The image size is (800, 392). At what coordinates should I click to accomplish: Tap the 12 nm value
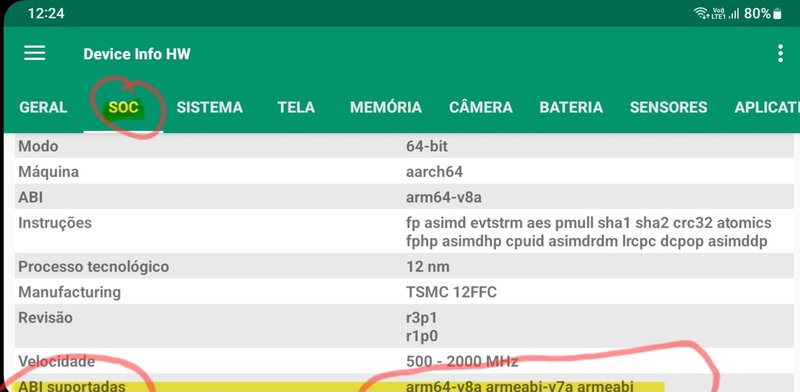(428, 266)
